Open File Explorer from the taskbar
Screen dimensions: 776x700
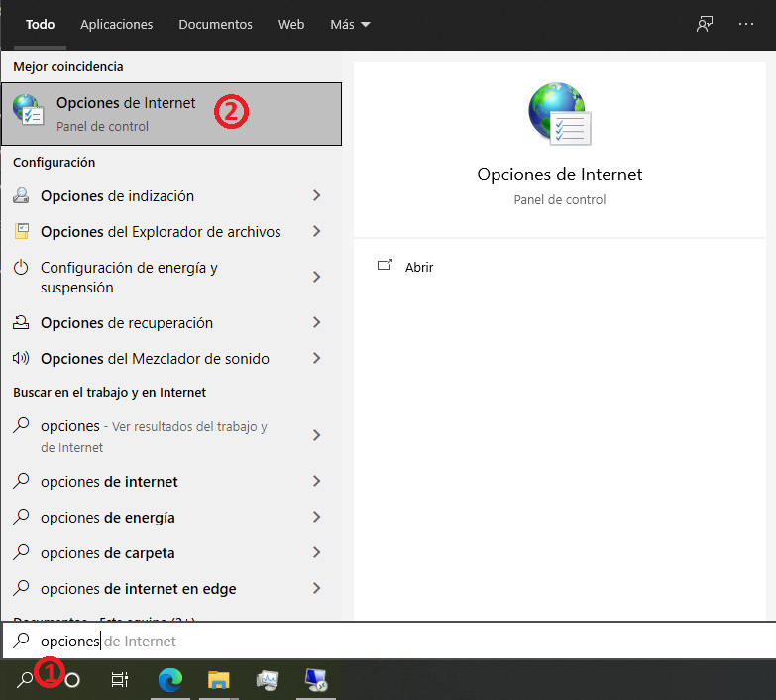(219, 680)
